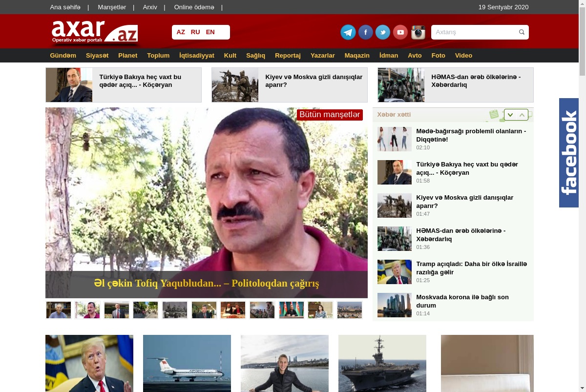586x392 pixels.
Task: Click into the Axtarış search field
Action: pyautogui.click(x=475, y=32)
